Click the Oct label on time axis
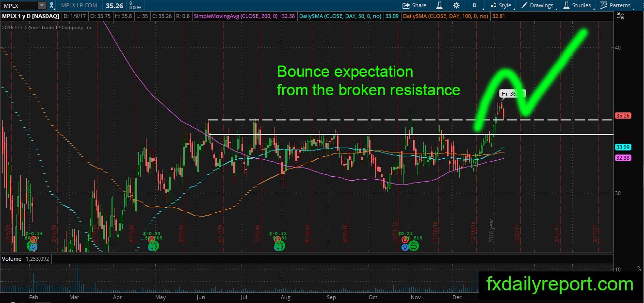Screen dimensions: 644x303 [372, 296]
